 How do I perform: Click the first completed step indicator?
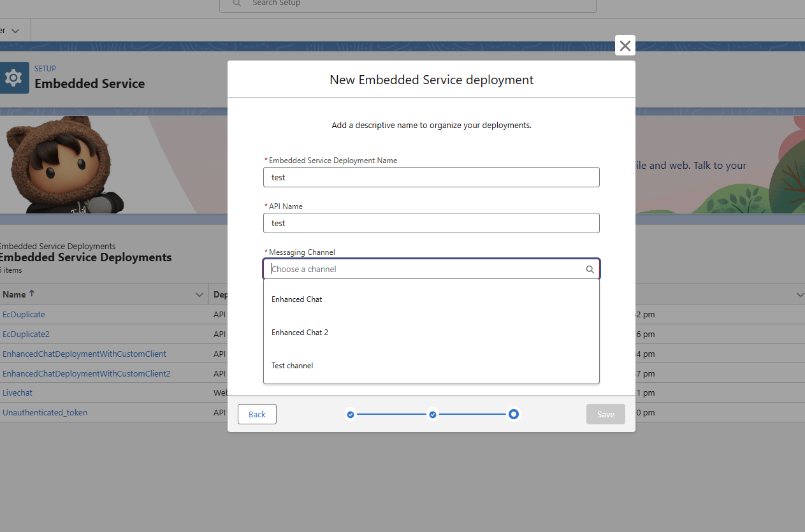[351, 415]
